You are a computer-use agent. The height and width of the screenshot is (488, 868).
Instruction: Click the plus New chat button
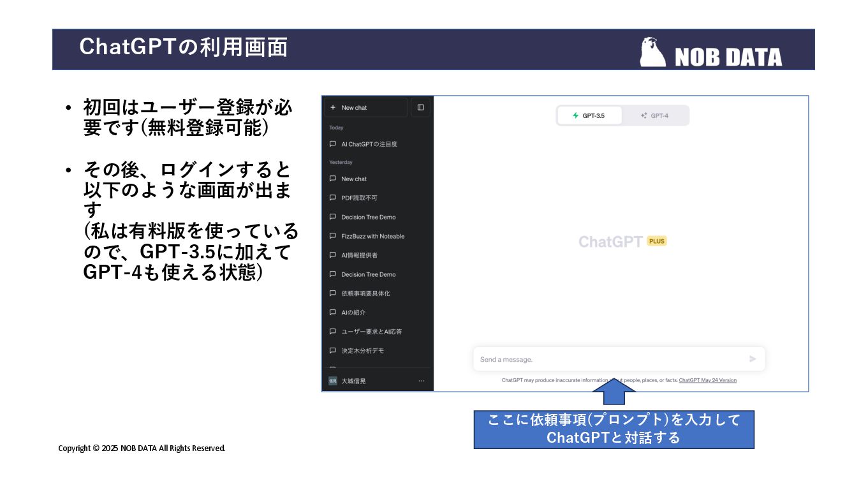tap(365, 107)
